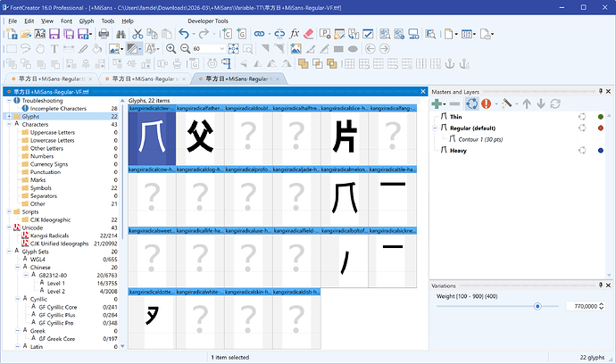Viewport: 616px width, 364px height.
Task: Click the Zoom to Fit arrows icon
Action: click(x=233, y=49)
